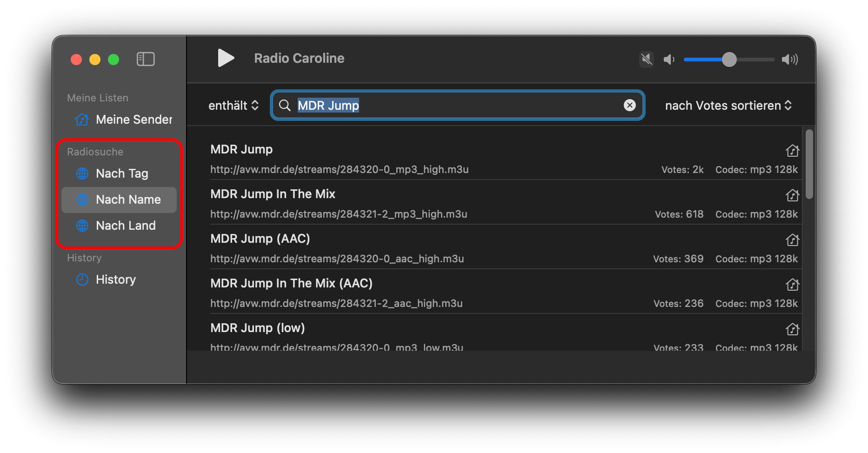Select Nach Land search option
The image size is (868, 453).
click(126, 226)
